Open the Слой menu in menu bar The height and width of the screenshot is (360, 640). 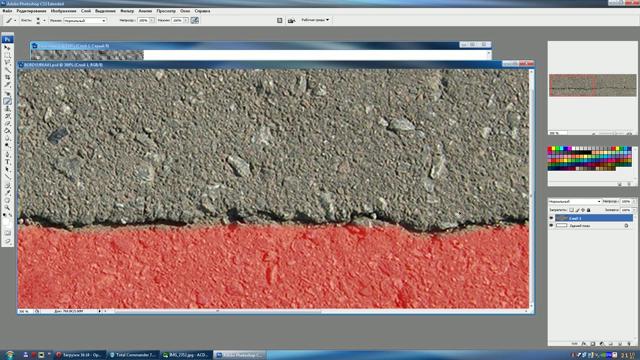point(86,11)
